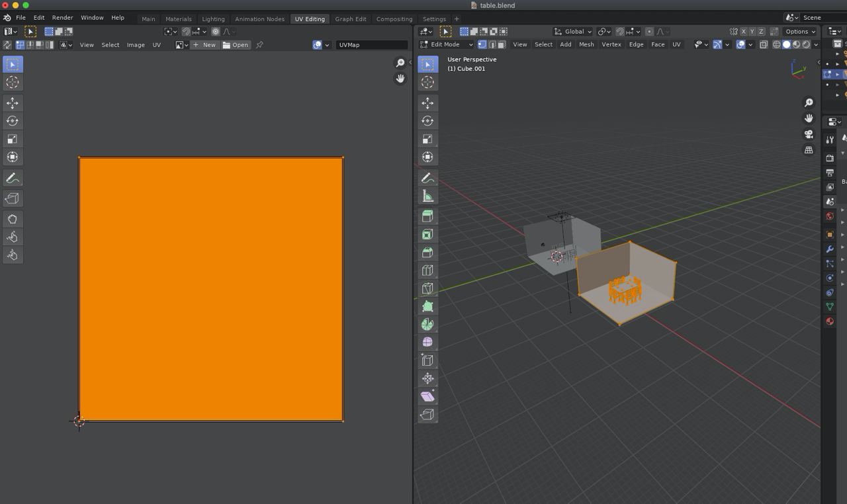Screen dimensions: 847x504
Task: Open the Mesh menu in 3D viewport
Action: pos(586,44)
